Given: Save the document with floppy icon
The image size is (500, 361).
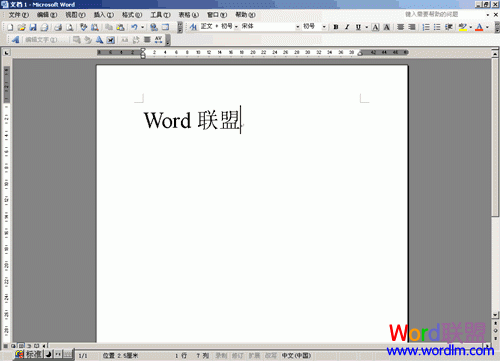Looking at the screenshot, I should (33, 27).
